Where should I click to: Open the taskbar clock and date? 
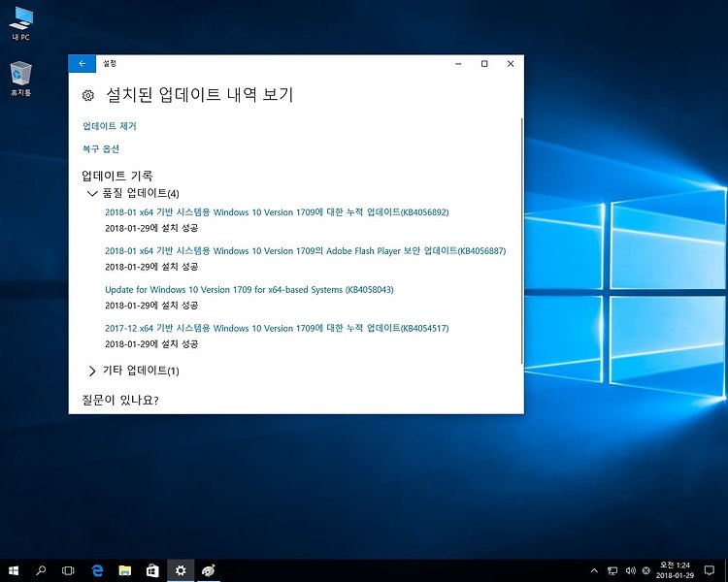click(x=675, y=570)
